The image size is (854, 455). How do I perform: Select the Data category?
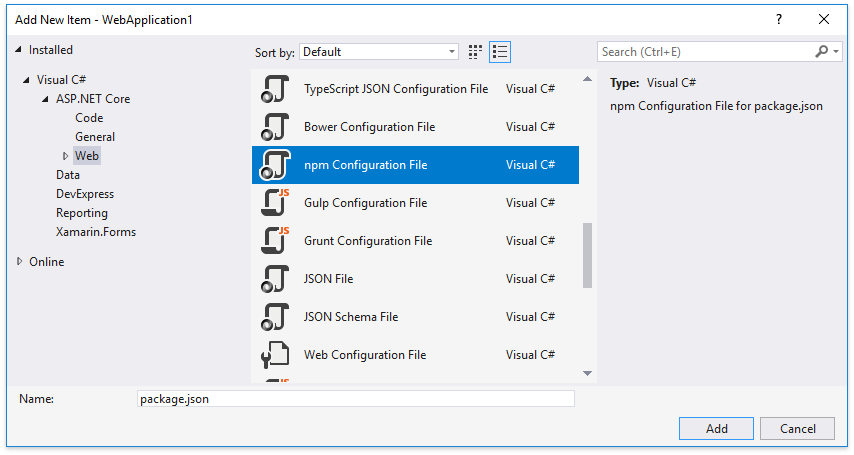[x=68, y=175]
